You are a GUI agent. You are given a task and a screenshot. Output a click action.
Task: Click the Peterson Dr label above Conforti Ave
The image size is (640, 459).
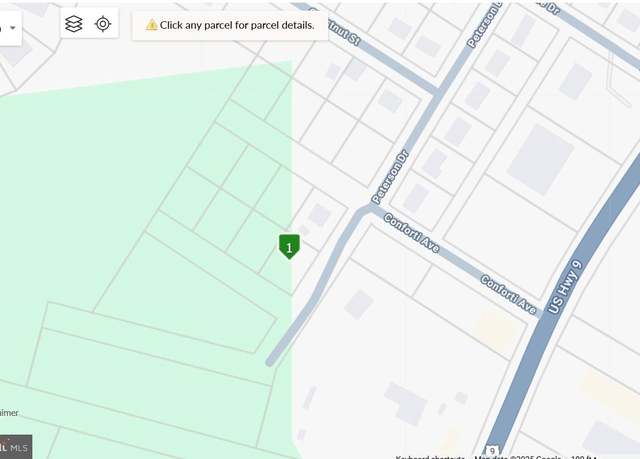(390, 177)
